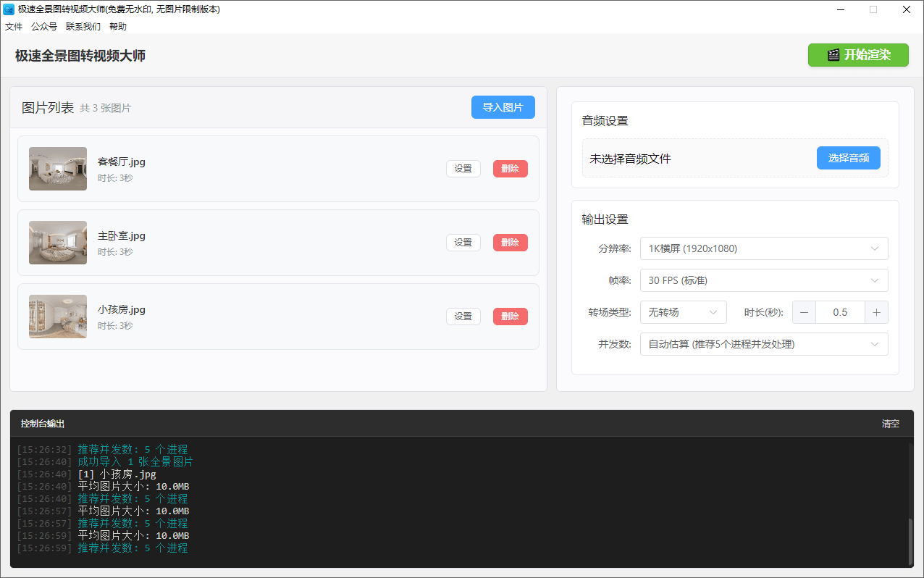Select the 小孩房.jpg panorama thumbnail
The height and width of the screenshot is (578, 924).
(x=58, y=317)
